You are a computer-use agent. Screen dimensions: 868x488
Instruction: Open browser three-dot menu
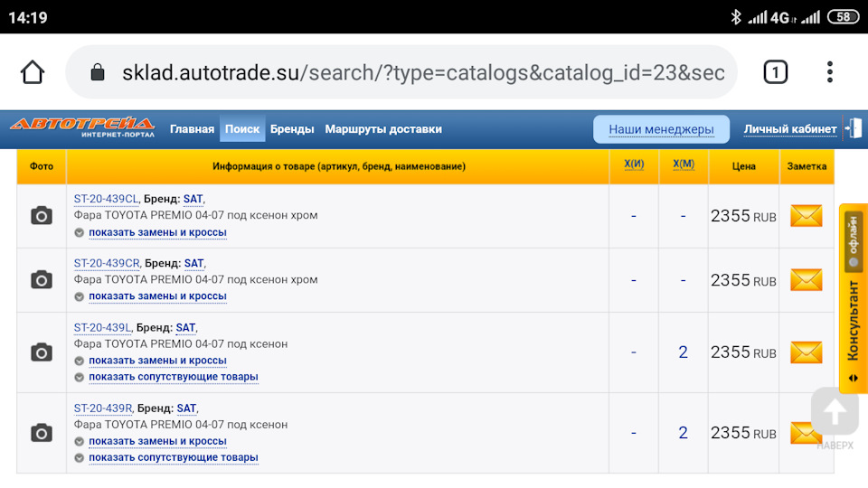point(829,72)
